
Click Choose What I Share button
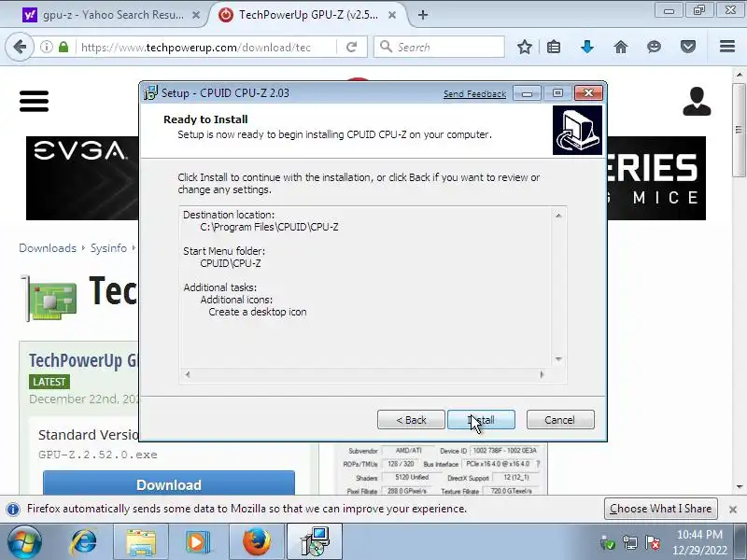point(661,509)
